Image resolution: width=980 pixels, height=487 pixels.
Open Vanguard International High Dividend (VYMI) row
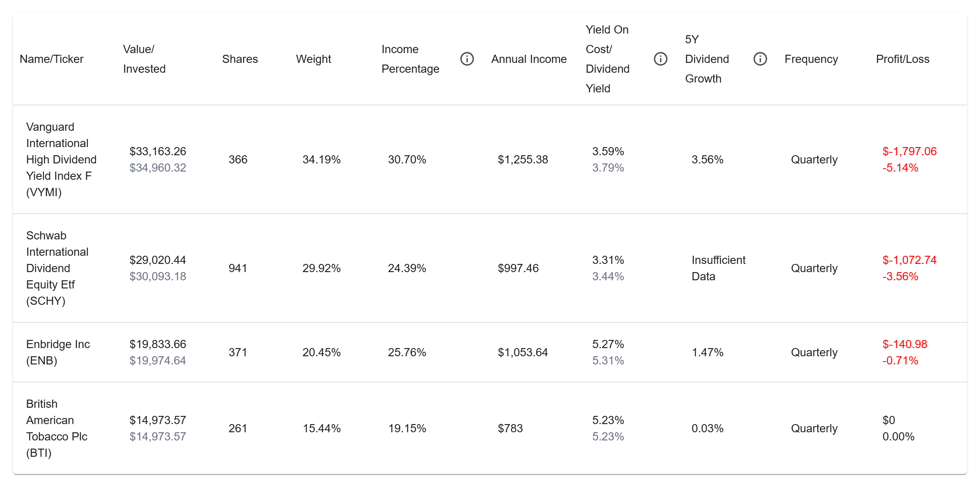61,159
